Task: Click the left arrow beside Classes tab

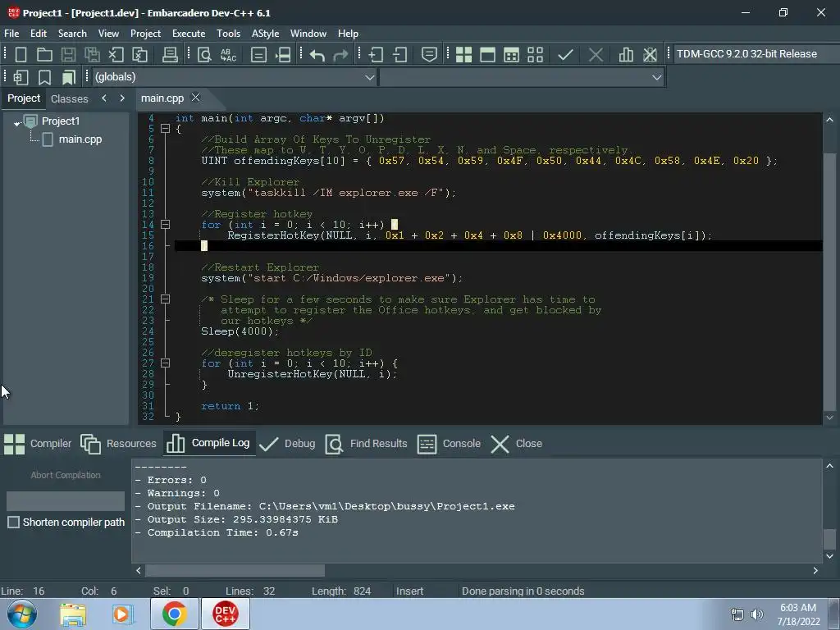Action: click(104, 98)
